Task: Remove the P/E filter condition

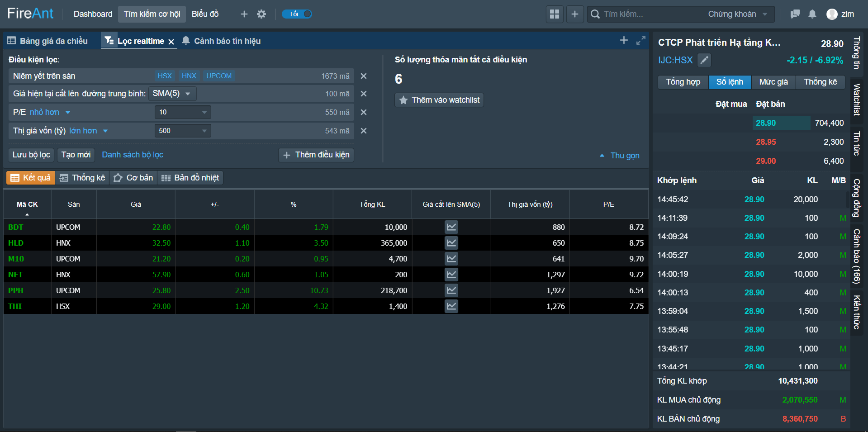Action: tap(363, 112)
